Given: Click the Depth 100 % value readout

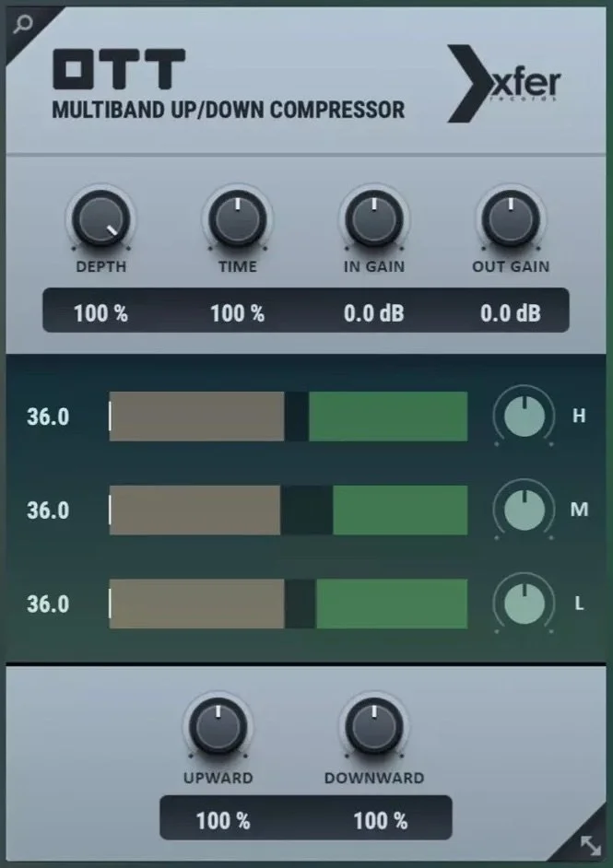Looking at the screenshot, I should (100, 313).
